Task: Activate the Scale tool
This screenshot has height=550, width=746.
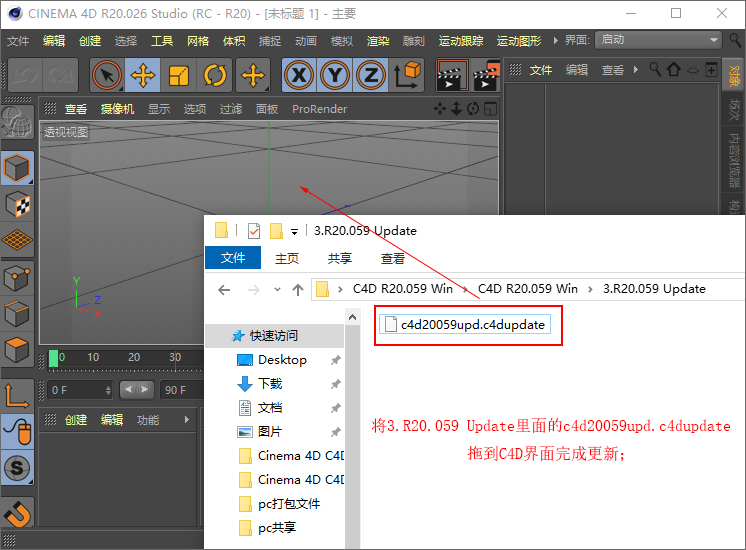Action: coord(178,75)
